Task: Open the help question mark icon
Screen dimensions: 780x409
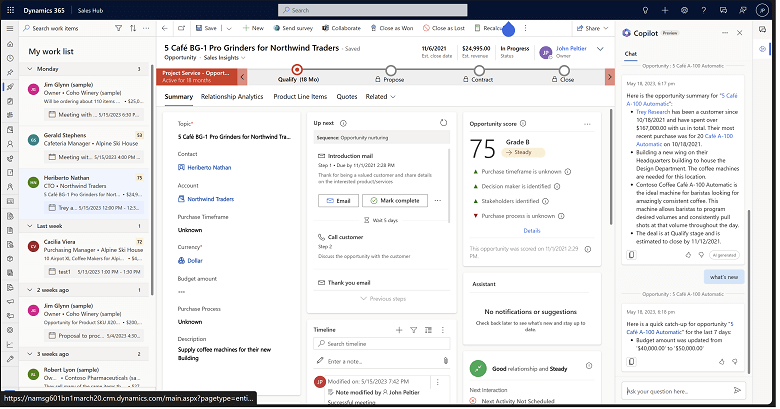Action: pos(703,10)
